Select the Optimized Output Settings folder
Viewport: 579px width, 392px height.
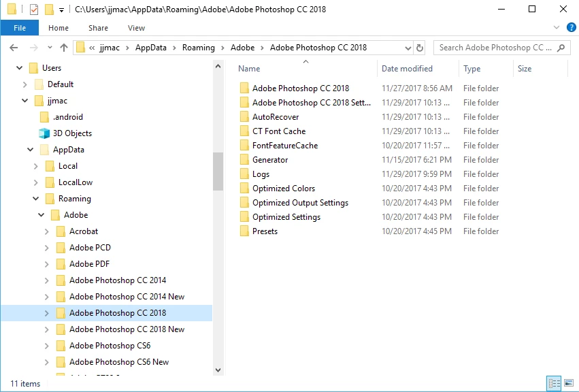coord(300,203)
